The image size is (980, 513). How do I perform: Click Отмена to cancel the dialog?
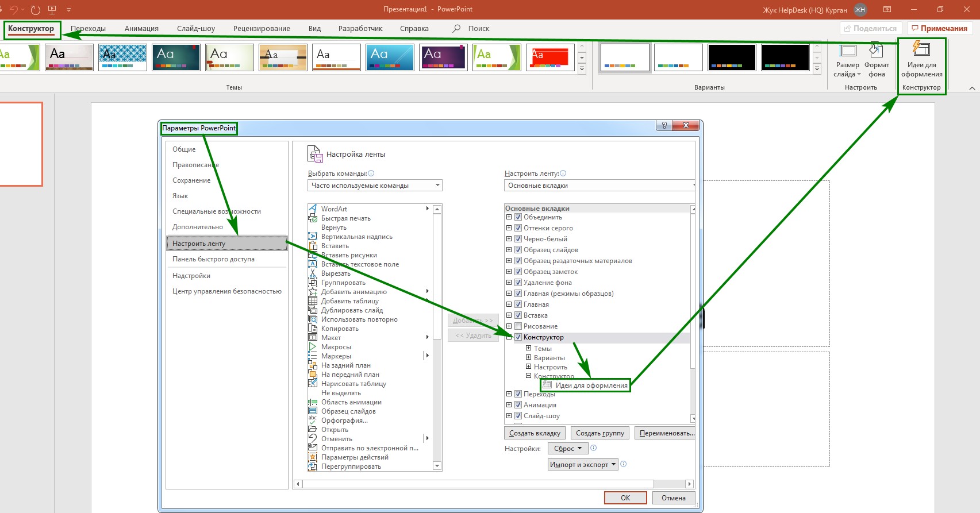point(673,498)
